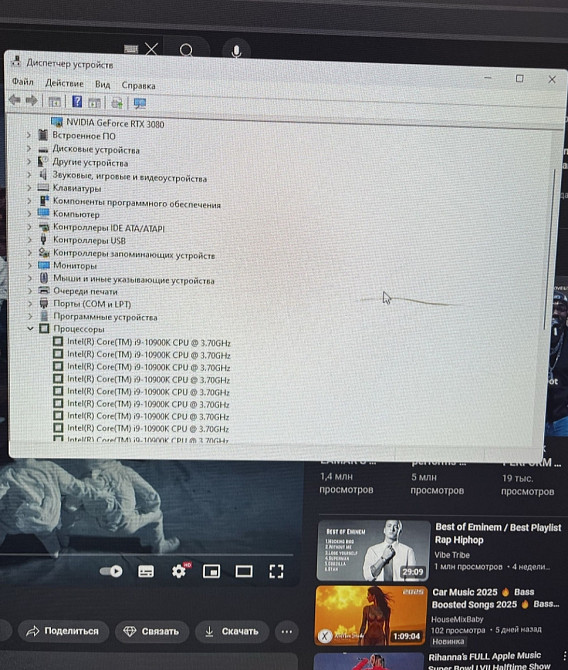568x670 pixels.
Task: Click HouseMixBaby channel name
Action: [x=457, y=619]
